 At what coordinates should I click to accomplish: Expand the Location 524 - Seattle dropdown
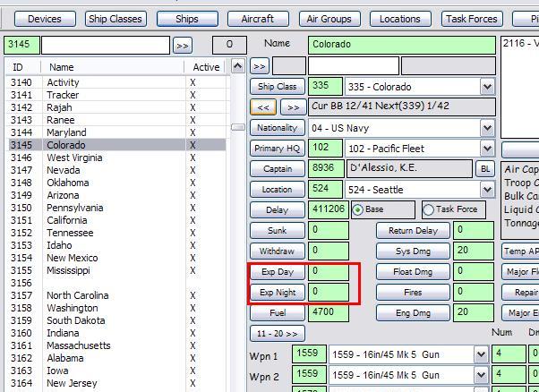[487, 190]
